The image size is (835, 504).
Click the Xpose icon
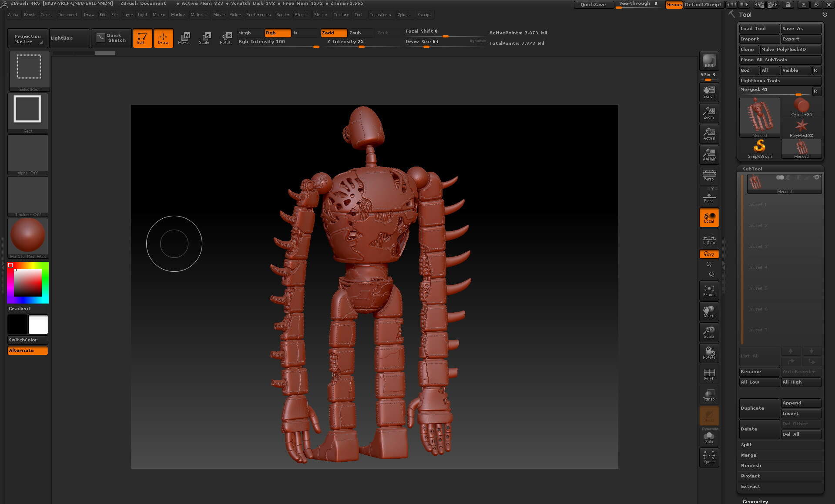point(709,457)
